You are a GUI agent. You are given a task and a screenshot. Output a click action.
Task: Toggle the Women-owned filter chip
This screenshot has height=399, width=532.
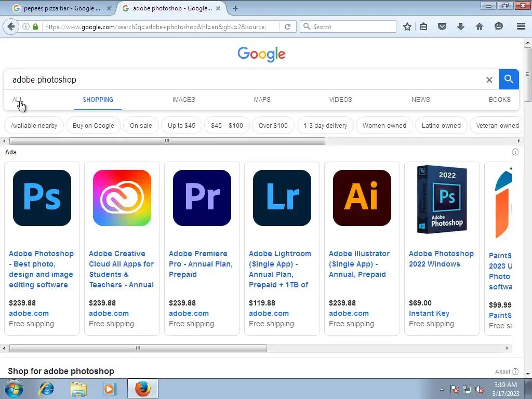[x=384, y=126]
